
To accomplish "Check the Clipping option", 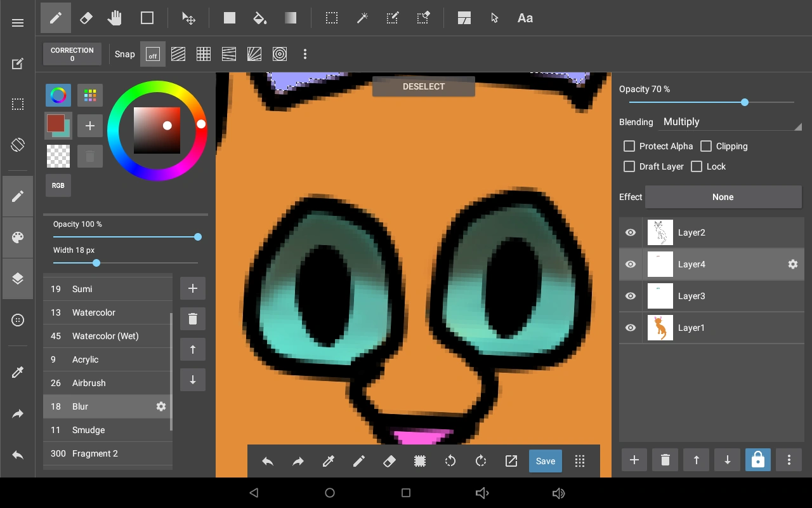I will pos(706,146).
